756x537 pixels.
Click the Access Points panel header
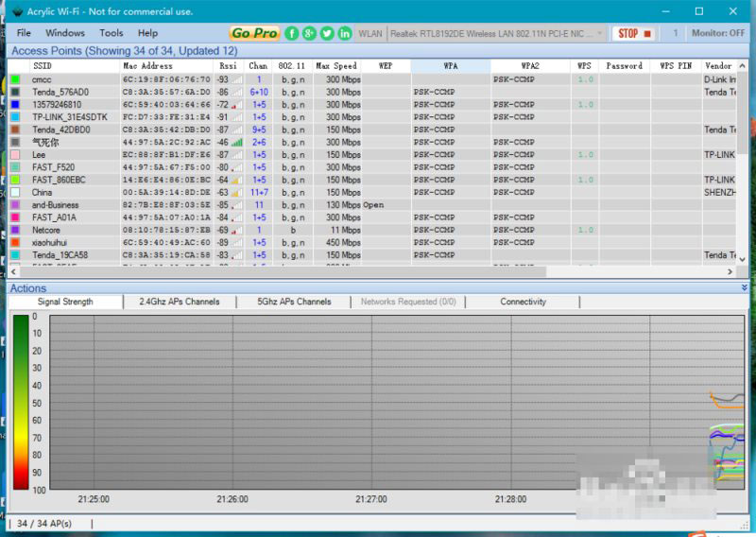point(378,51)
